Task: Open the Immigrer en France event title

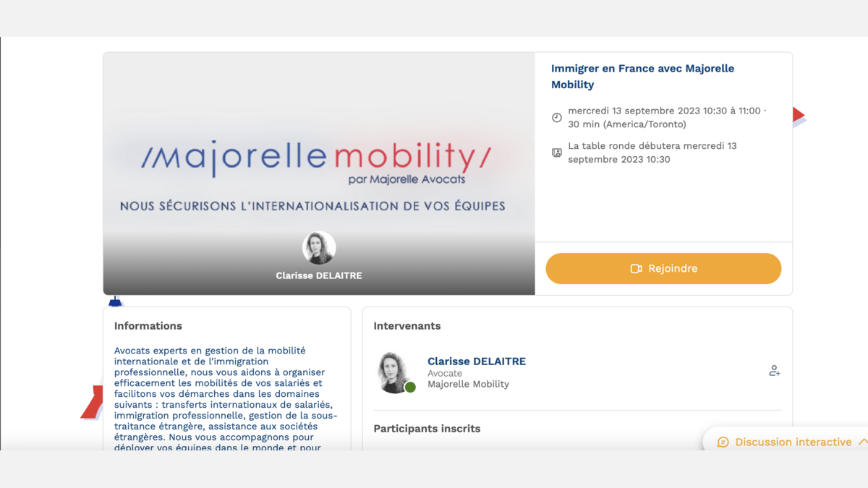Action: (642, 77)
